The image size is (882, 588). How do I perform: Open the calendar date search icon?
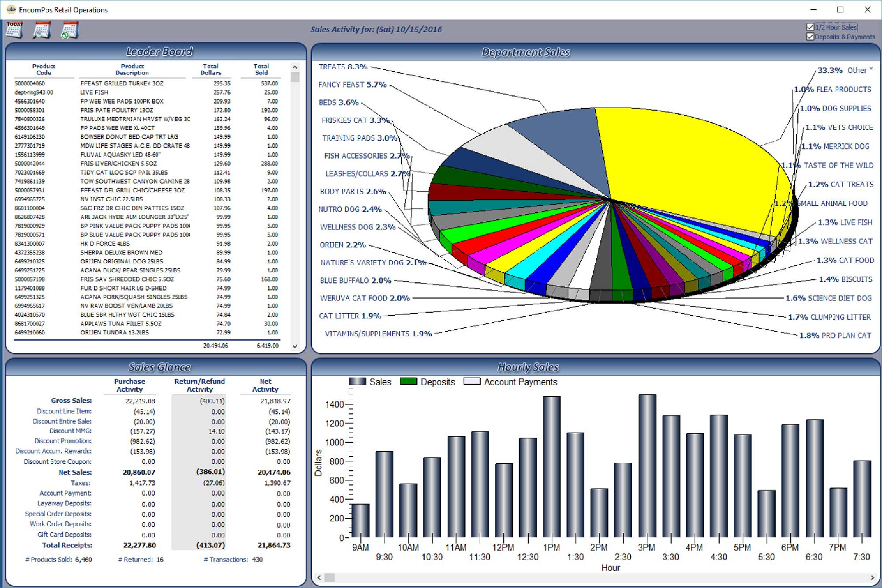point(42,30)
